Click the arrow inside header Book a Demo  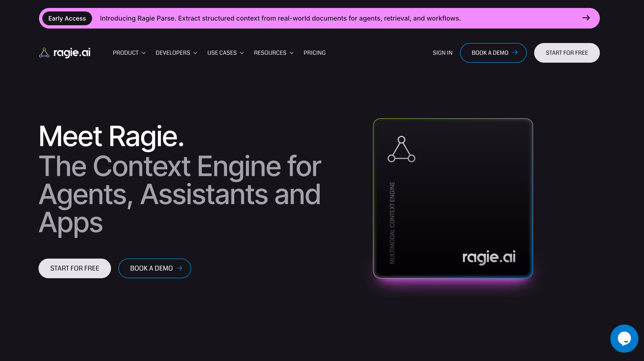(x=515, y=53)
